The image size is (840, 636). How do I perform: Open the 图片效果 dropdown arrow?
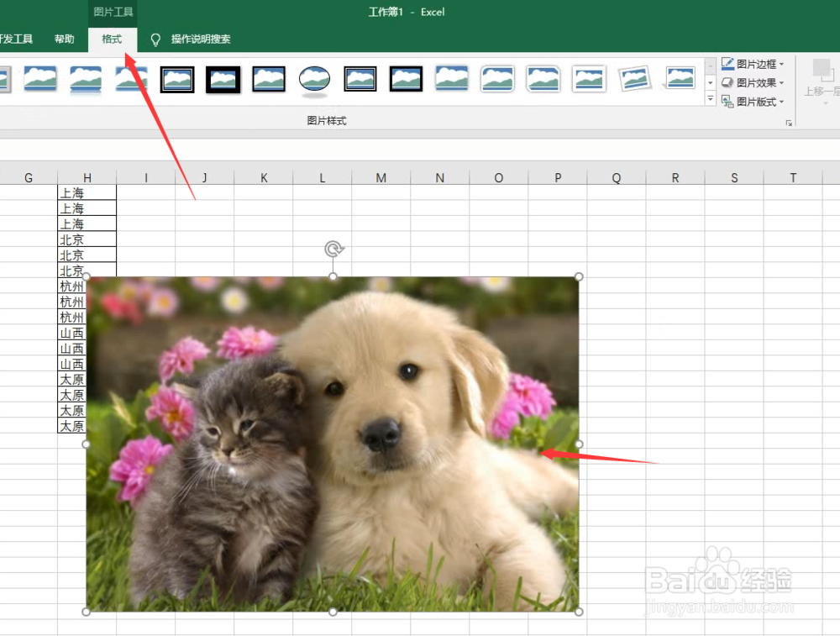point(781,83)
